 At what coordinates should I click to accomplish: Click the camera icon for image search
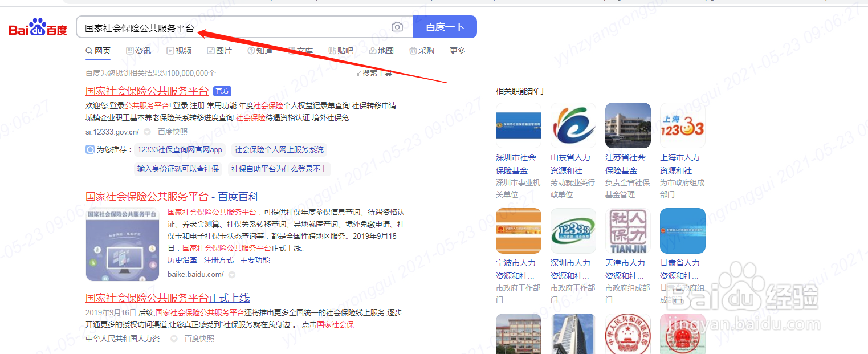coord(397,26)
